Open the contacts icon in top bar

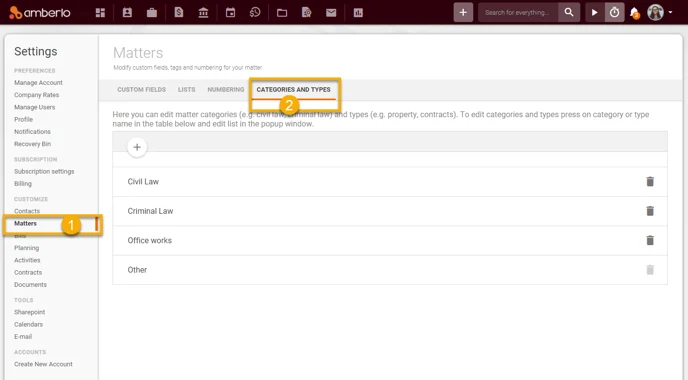pyautogui.click(x=127, y=13)
